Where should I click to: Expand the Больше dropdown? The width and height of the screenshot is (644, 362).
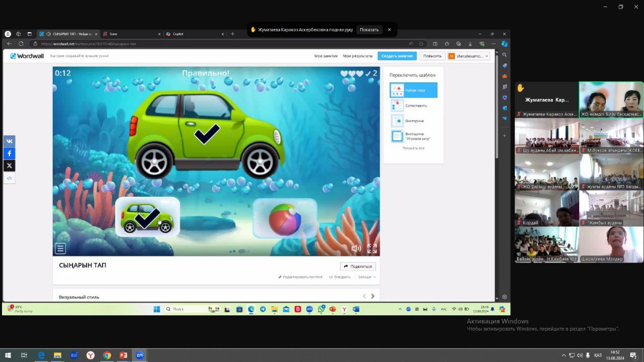(367, 277)
